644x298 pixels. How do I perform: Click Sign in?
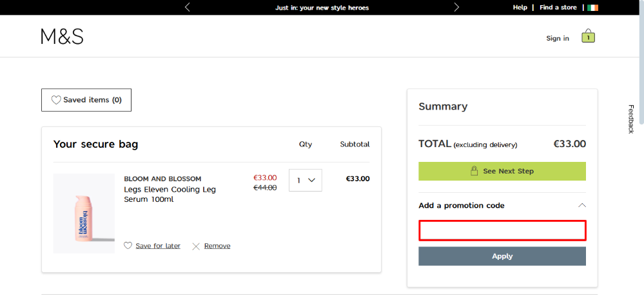pyautogui.click(x=558, y=38)
